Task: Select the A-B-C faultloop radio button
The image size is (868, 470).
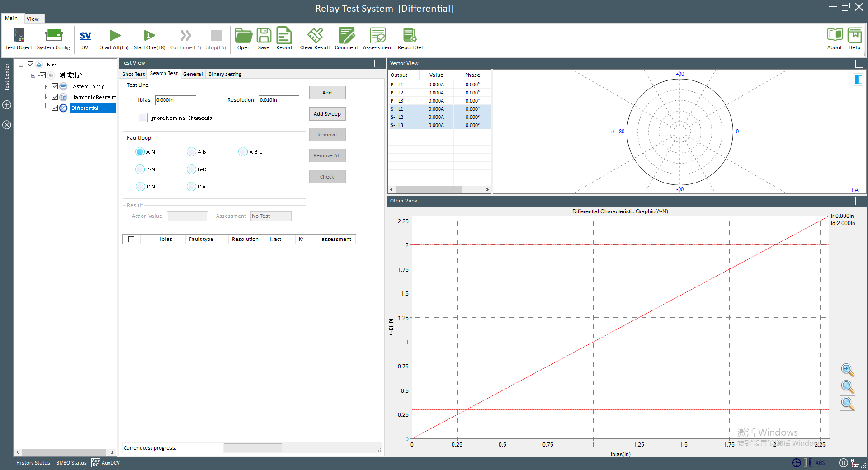Action: [243, 152]
